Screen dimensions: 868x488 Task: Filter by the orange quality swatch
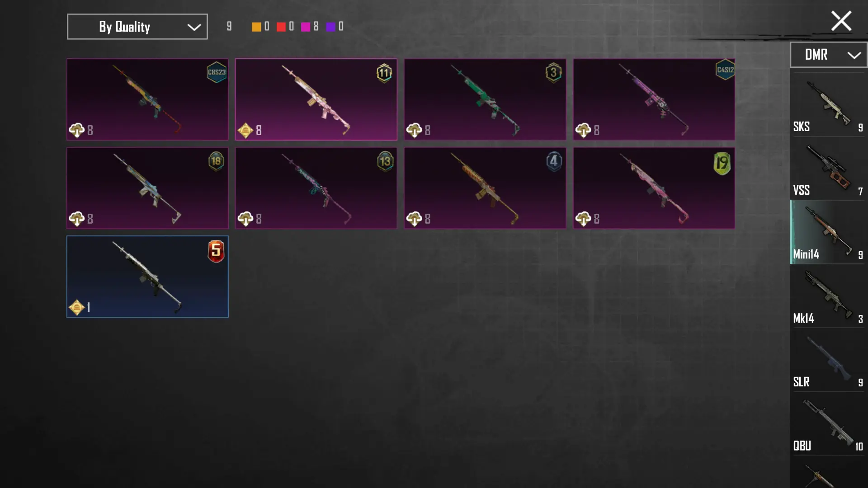click(x=256, y=27)
